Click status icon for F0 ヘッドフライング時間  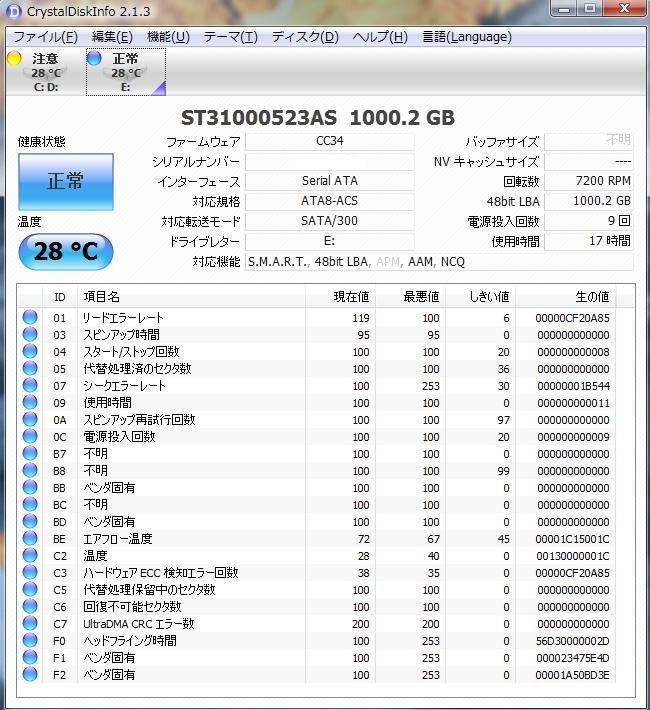pos(30,640)
